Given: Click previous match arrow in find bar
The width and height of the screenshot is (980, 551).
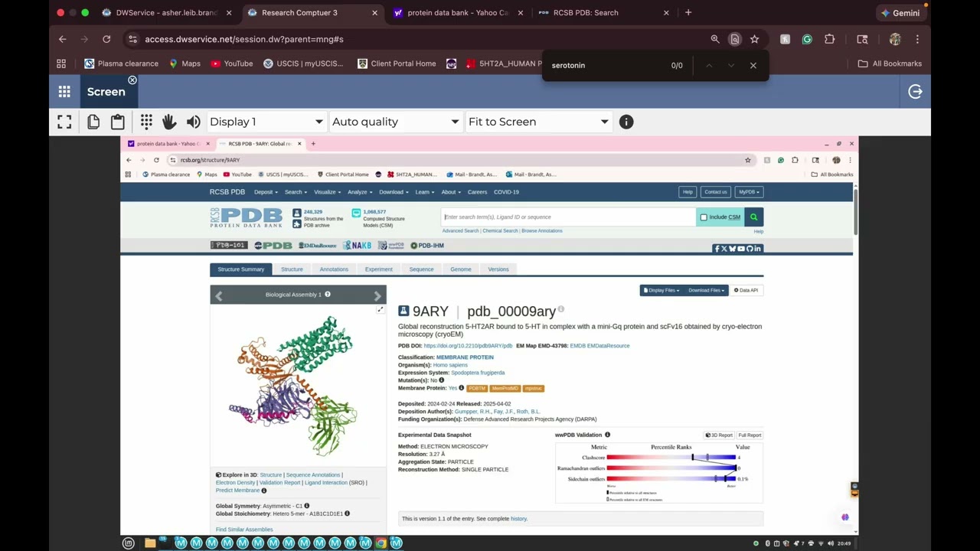Looking at the screenshot, I should (x=709, y=65).
